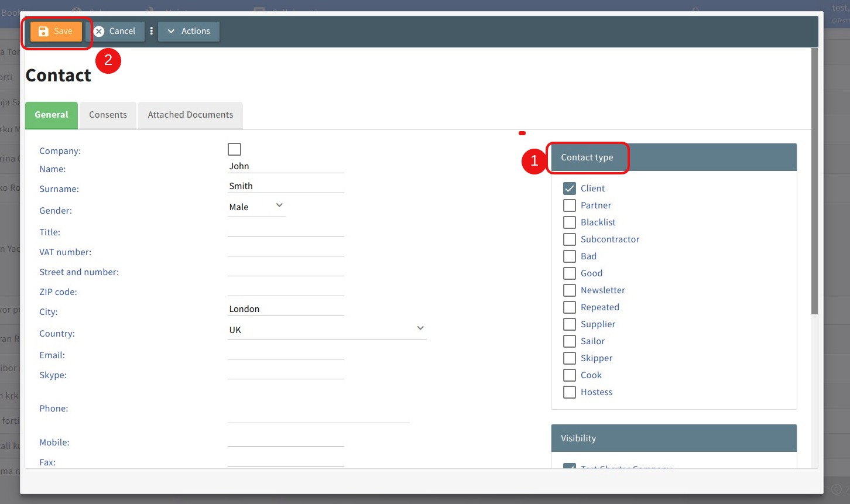Viewport: 850px width, 504px height.
Task: Open the Gender dropdown
Action: tap(256, 207)
